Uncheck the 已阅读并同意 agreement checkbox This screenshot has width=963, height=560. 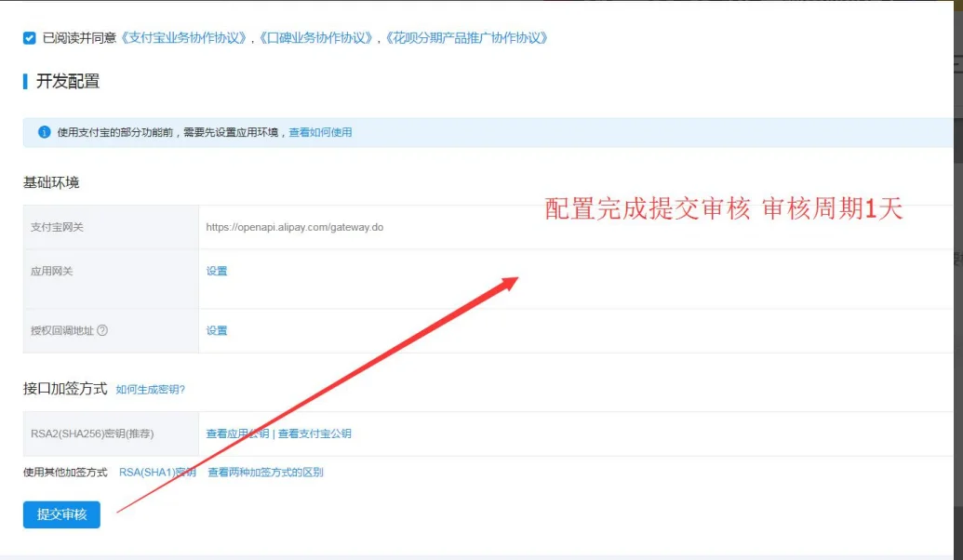point(29,38)
